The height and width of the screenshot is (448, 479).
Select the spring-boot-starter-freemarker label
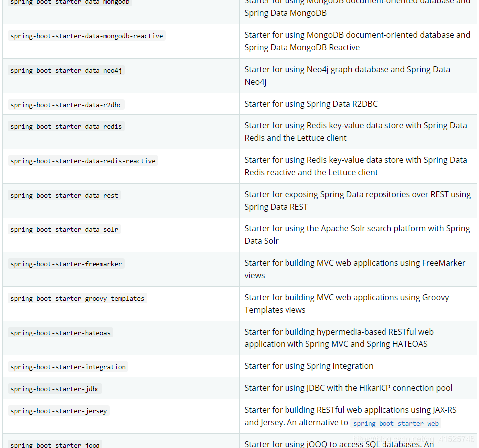[x=66, y=264]
